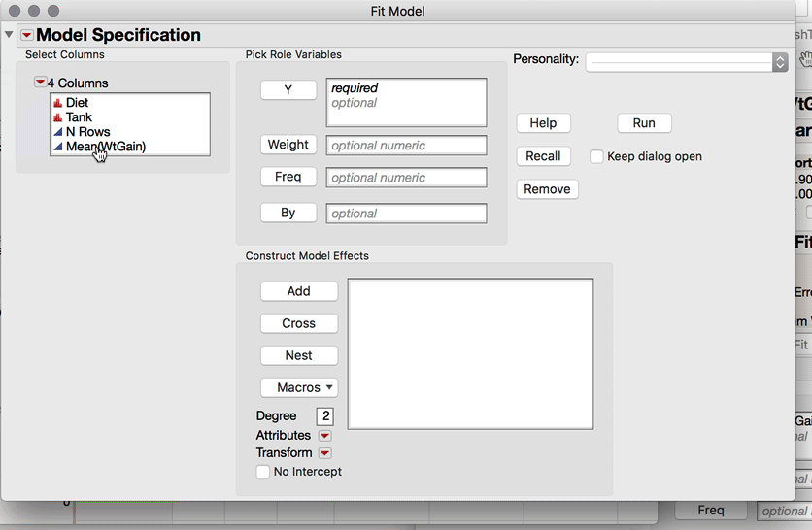Image resolution: width=812 pixels, height=530 pixels.
Task: Click the Freq optional numeric box in Fit Model
Action: [407, 178]
